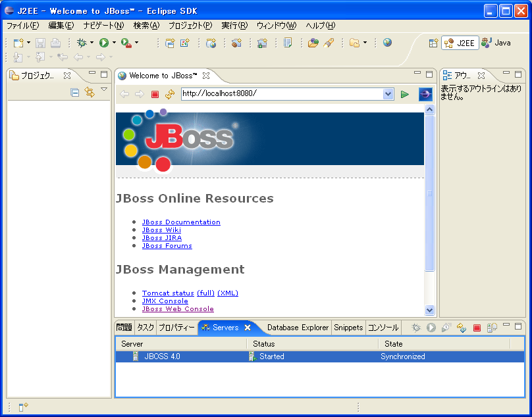Click the Print icon in the toolbar

click(55, 42)
